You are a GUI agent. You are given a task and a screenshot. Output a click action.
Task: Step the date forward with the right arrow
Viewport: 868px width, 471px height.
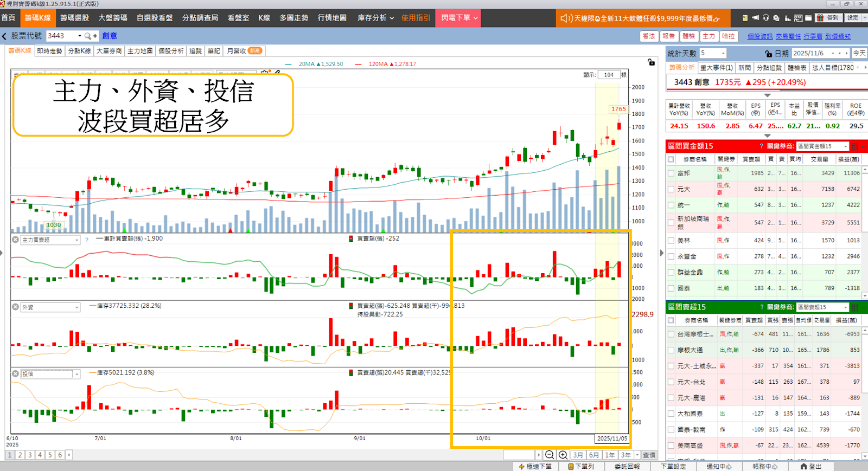[x=846, y=53]
